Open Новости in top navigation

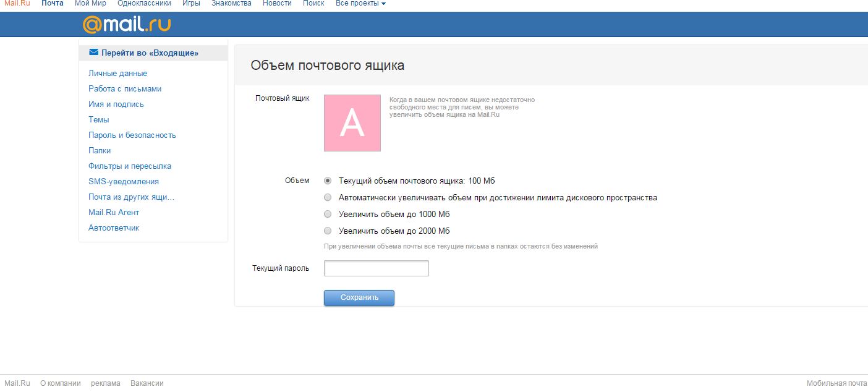click(x=277, y=4)
